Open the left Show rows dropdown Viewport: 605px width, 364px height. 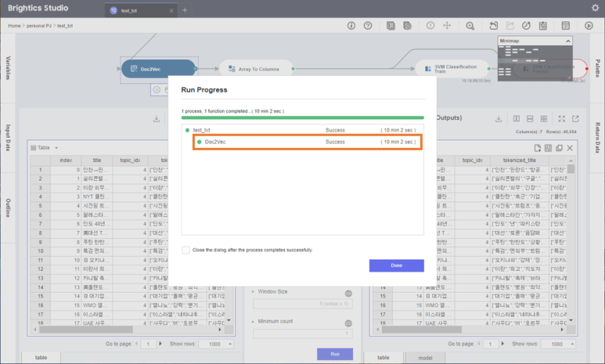217,344
